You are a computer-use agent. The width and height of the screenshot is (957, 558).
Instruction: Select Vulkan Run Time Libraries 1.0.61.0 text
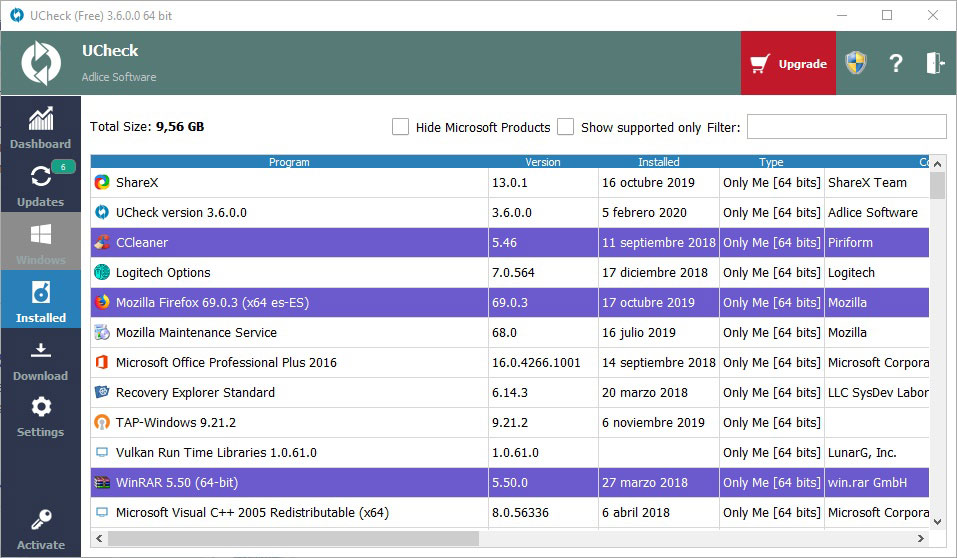click(x=216, y=452)
